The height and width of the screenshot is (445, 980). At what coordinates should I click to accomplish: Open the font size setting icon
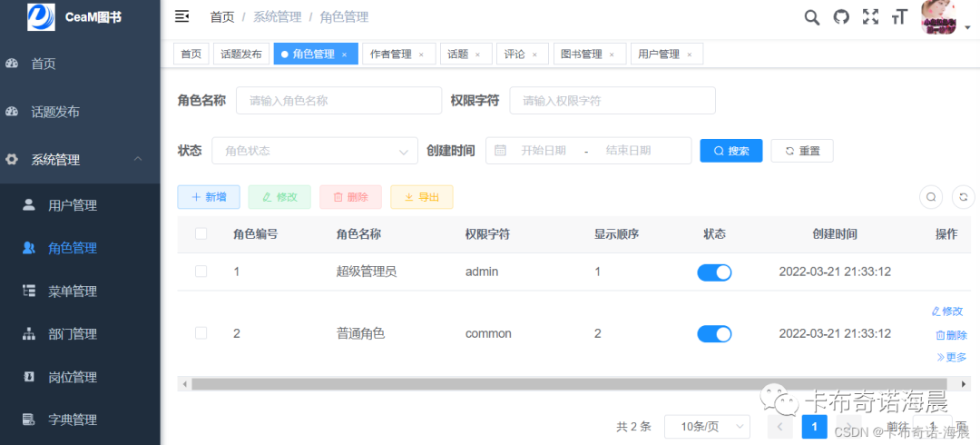(898, 17)
